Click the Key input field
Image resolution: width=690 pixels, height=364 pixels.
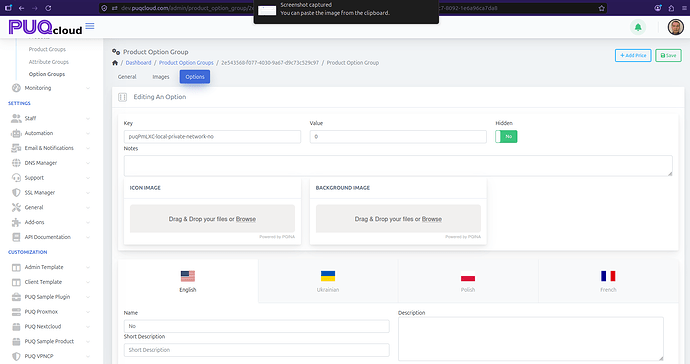[x=212, y=137]
